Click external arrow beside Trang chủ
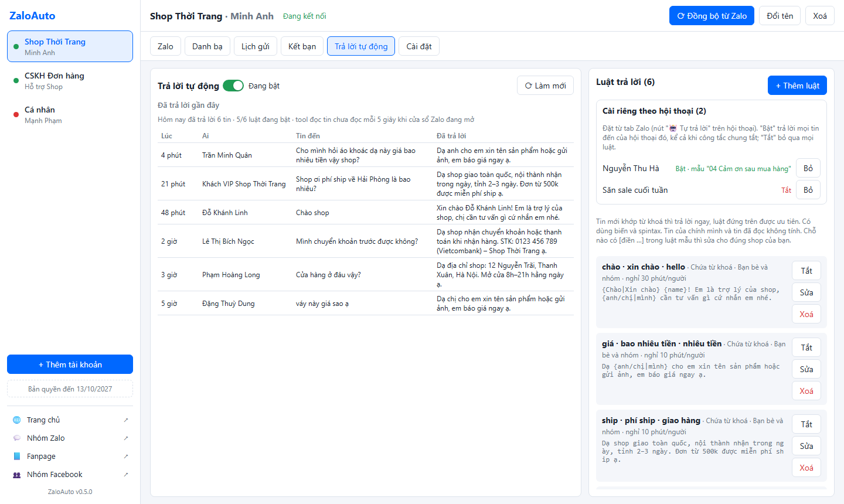 tap(125, 420)
